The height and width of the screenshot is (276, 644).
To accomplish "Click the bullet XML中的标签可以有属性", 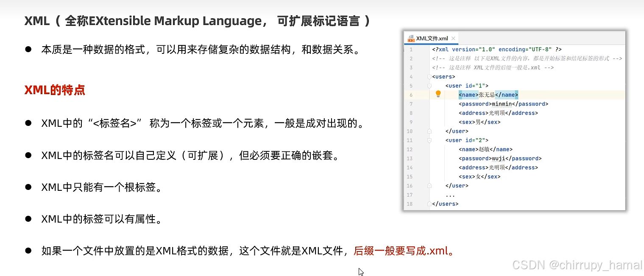I will click(101, 219).
